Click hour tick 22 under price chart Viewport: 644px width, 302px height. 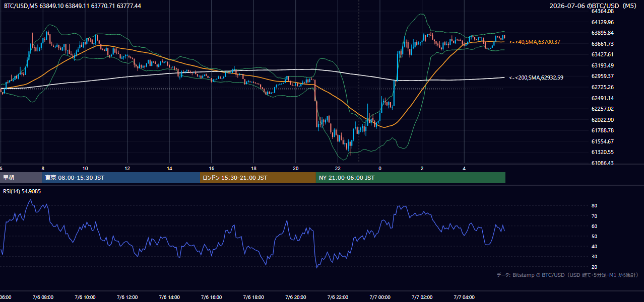pyautogui.click(x=338, y=168)
